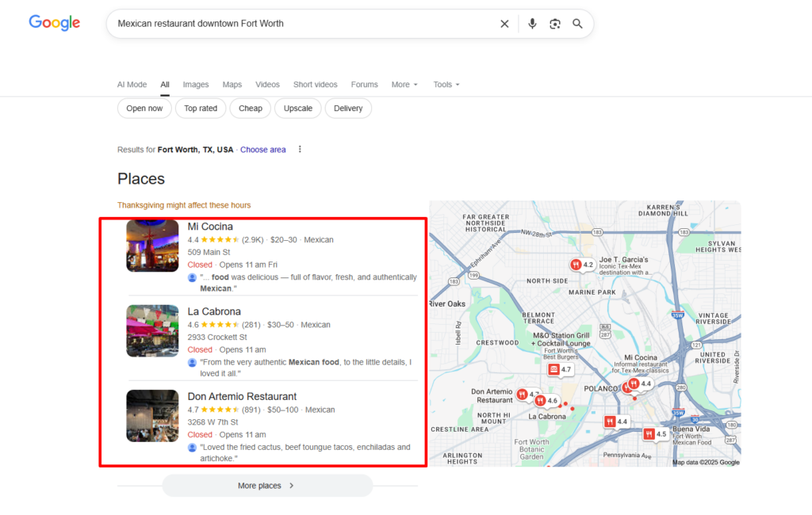
Task: Toggle the Top rated filter chip
Action: 201,109
